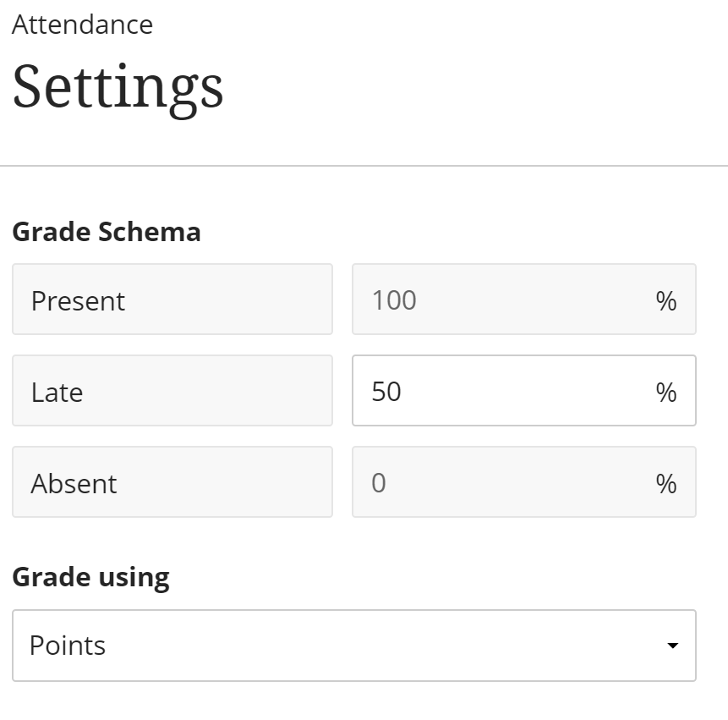The image size is (728, 720).
Task: Click the value 0 in Absent row
Action: (379, 482)
